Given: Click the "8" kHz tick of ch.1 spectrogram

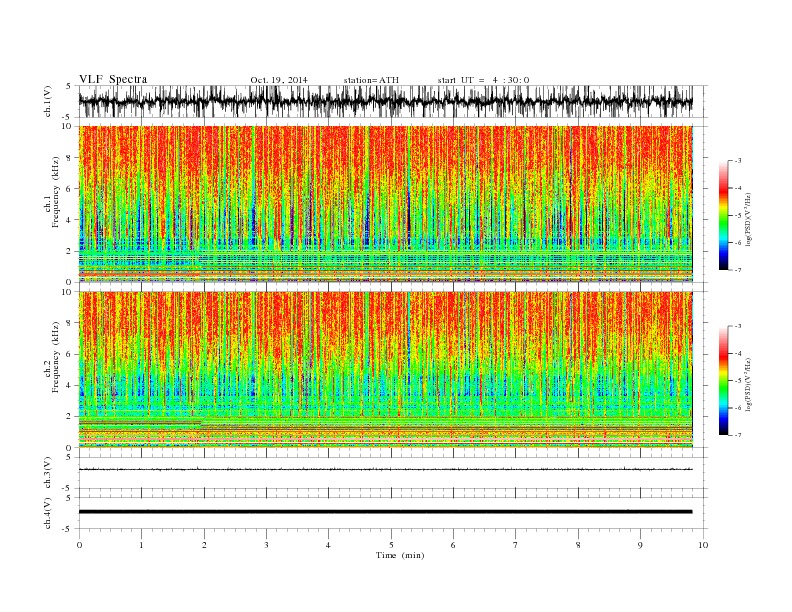Looking at the screenshot, I should [70, 158].
